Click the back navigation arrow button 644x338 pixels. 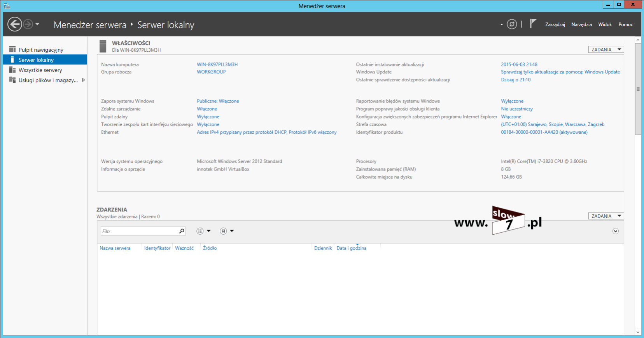pos(15,24)
